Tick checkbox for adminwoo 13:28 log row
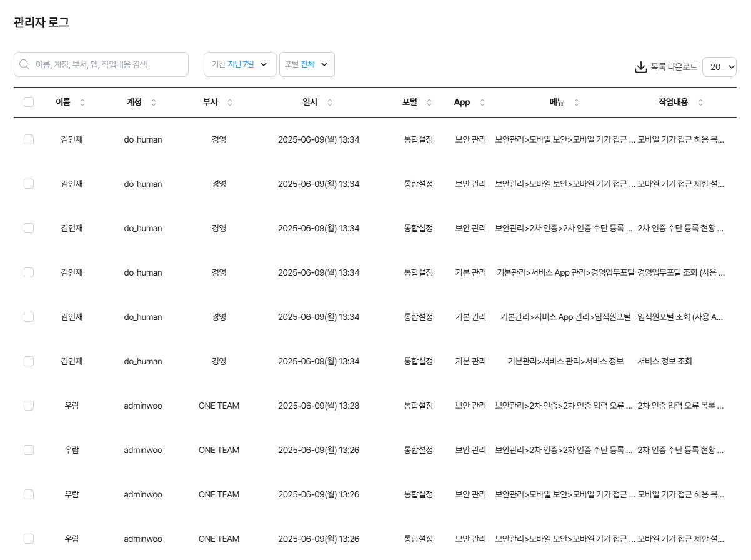Screen dimensions: 751x560 (x=29, y=406)
